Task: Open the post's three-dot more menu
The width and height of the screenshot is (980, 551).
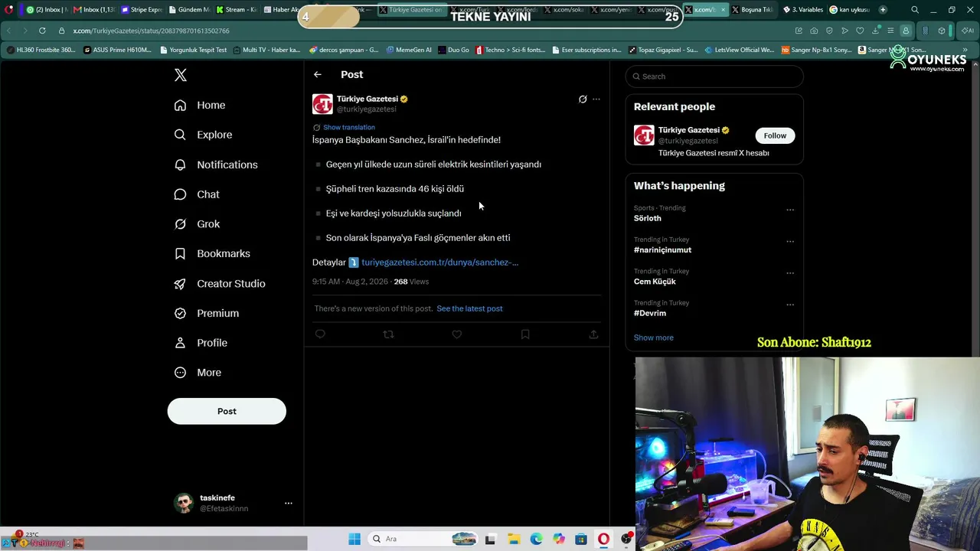Action: (x=596, y=99)
